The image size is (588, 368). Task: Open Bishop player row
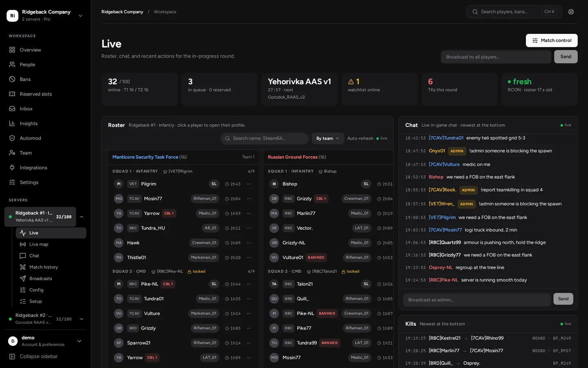[x=331, y=184]
